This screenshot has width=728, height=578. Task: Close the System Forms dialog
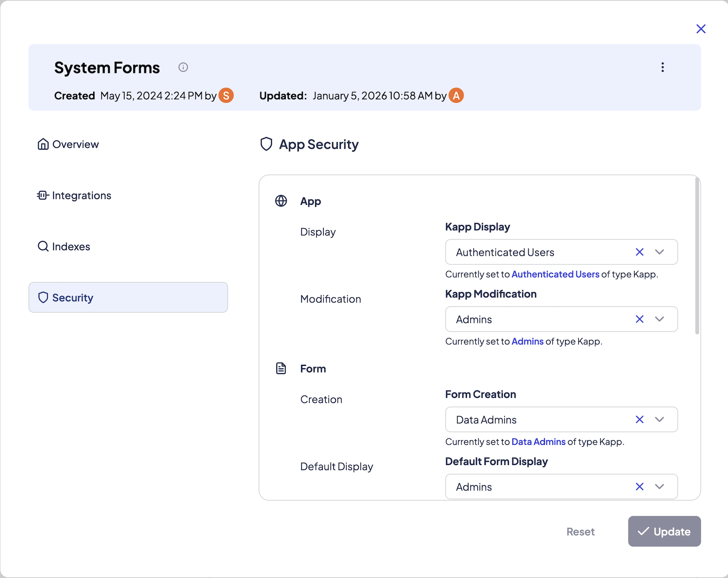(701, 29)
